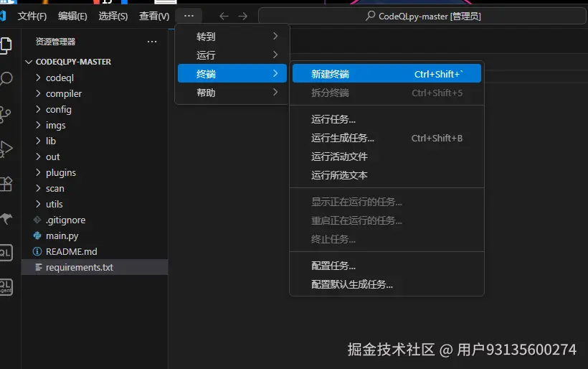Open the 编辑(E) menu
Viewport: 588px width, 369px height.
pyautogui.click(x=72, y=16)
